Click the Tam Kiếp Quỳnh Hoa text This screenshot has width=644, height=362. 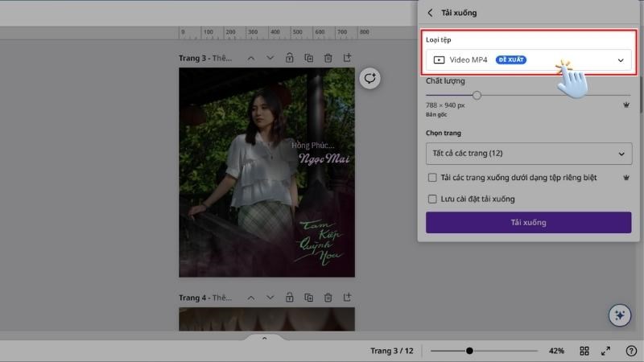(320, 242)
